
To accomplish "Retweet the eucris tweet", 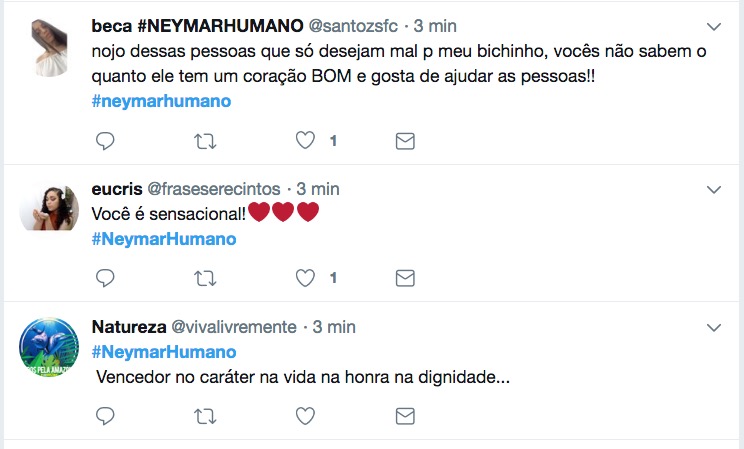I will coord(205,277).
